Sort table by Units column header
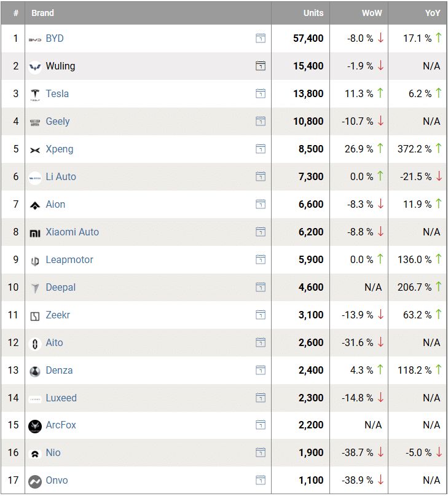The image size is (448, 496). pyautogui.click(x=313, y=13)
